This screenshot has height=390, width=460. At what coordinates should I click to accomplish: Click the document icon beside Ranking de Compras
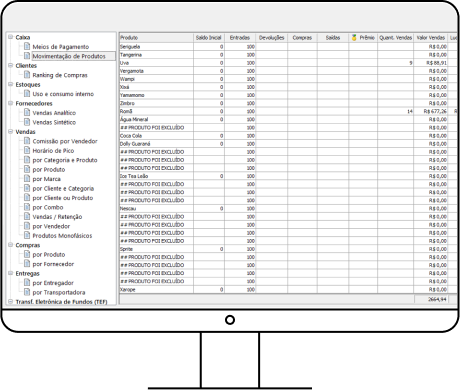pyautogui.click(x=27, y=75)
